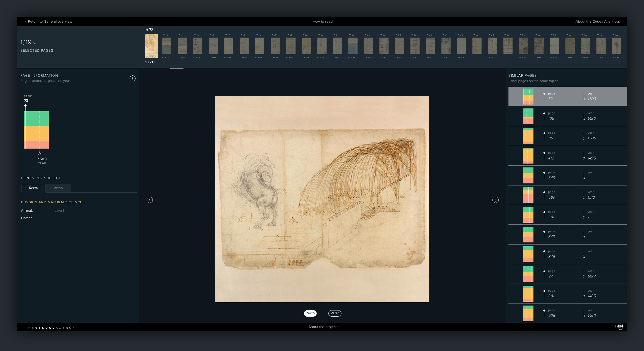Image resolution: width=644 pixels, height=351 pixels.
Task: Return to General overview
Action: tap(49, 21)
